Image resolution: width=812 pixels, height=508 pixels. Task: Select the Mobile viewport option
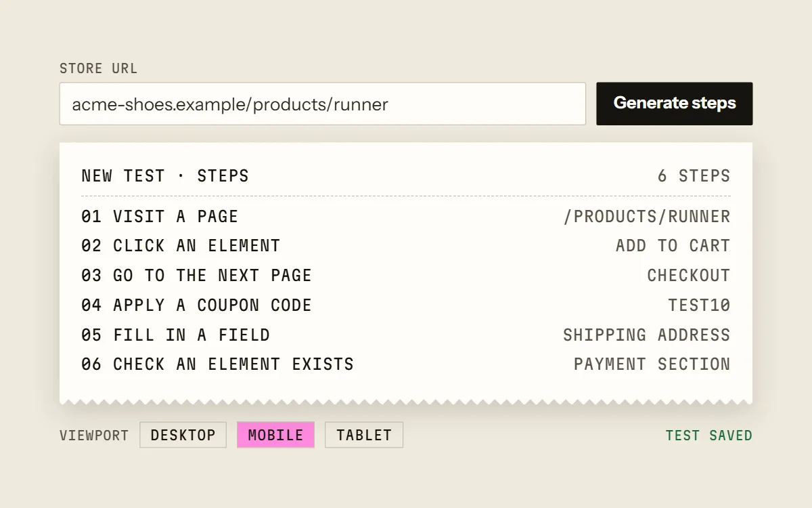(x=275, y=435)
